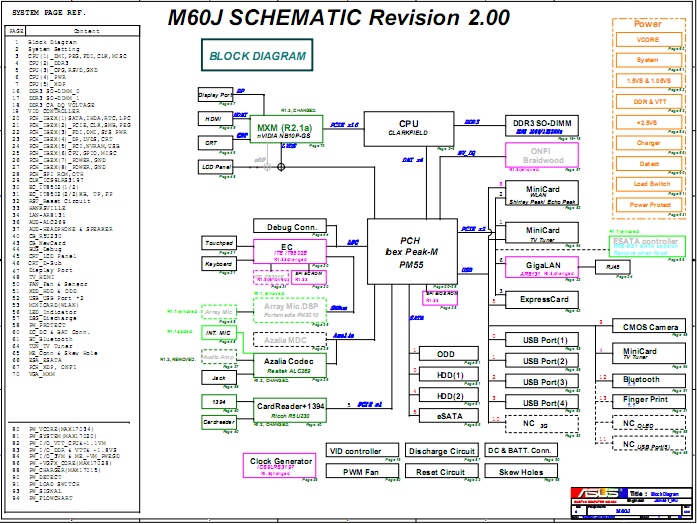This screenshot has width=697, height=524.
Task: Click the Cardreader input block
Action: [x=219, y=422]
